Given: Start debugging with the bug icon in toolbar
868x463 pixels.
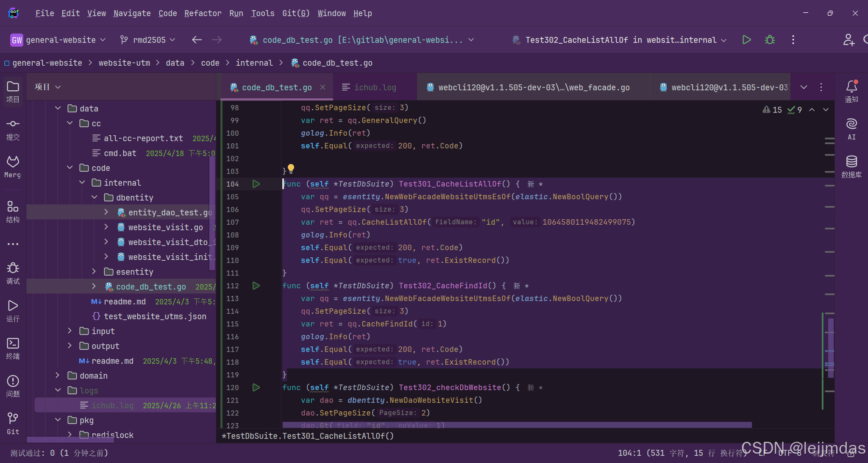Looking at the screenshot, I should click(770, 39).
